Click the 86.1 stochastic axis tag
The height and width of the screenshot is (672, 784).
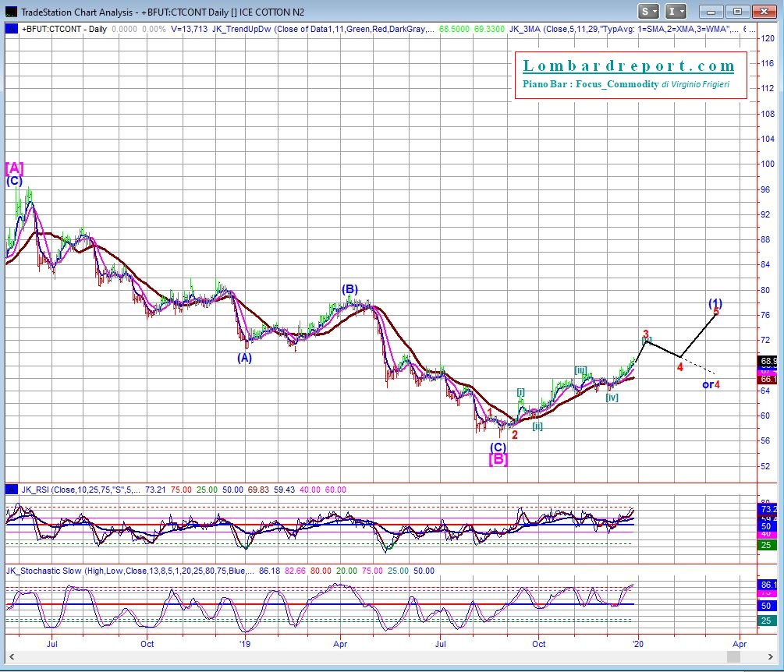click(768, 585)
